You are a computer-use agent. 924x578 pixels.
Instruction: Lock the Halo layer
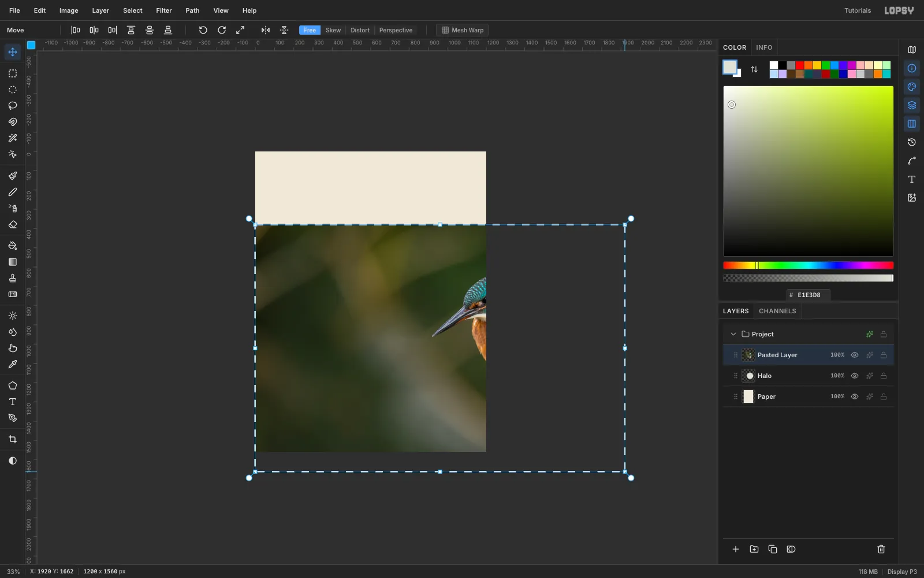coord(884,376)
